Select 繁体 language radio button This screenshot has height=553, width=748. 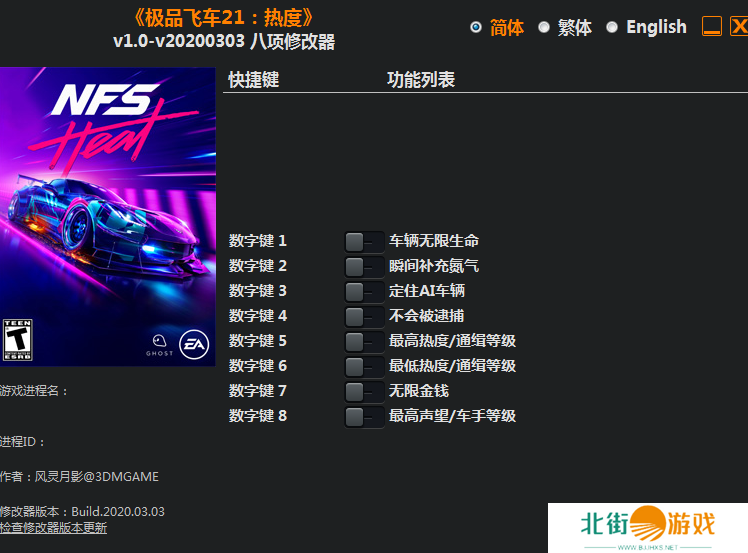tap(544, 27)
